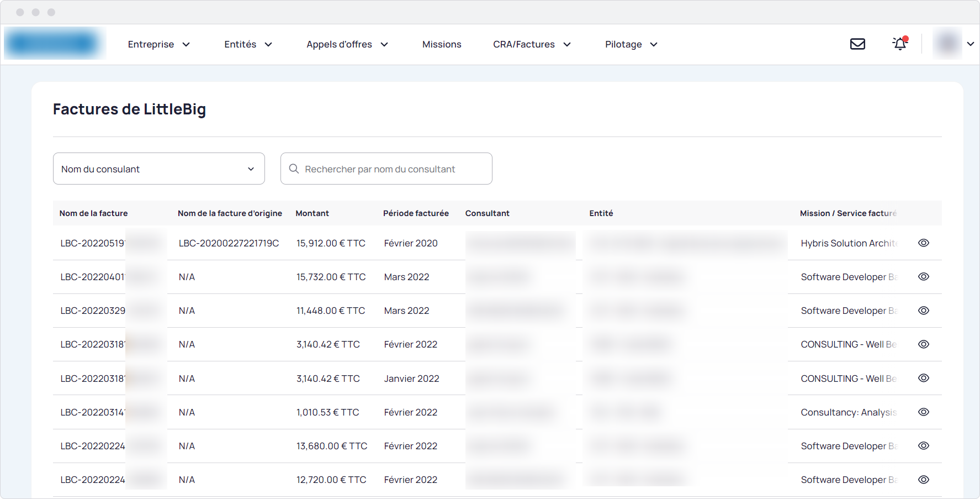View invoice of 15,732.00 € eye icon
Screen dimensions: 980x499
924,276
